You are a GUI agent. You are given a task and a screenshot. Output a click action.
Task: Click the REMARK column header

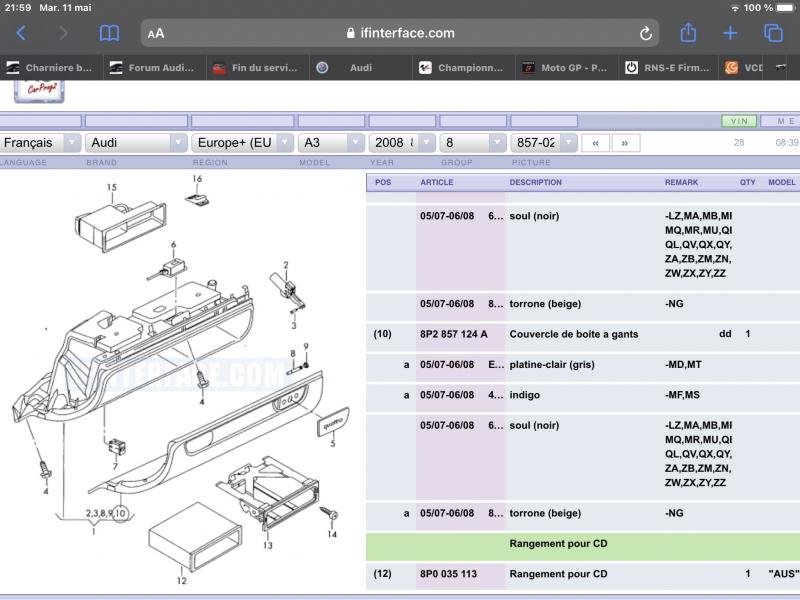tap(681, 182)
